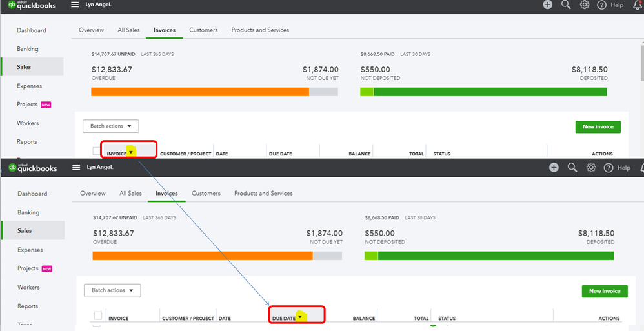Open the Products and Services tab in the lower view
Screen dimensions: 644x331
[263, 193]
